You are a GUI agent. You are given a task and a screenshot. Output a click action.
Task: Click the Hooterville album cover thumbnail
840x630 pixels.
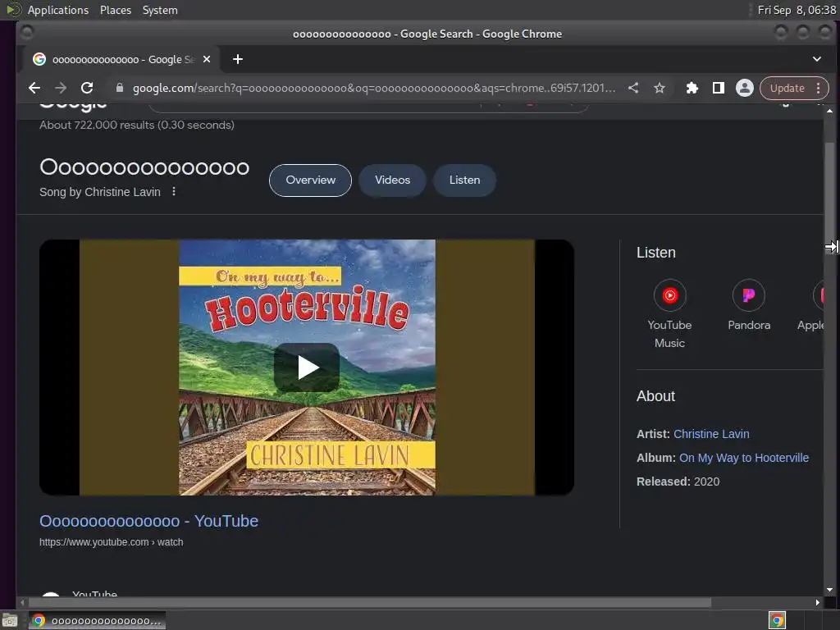pos(307,367)
